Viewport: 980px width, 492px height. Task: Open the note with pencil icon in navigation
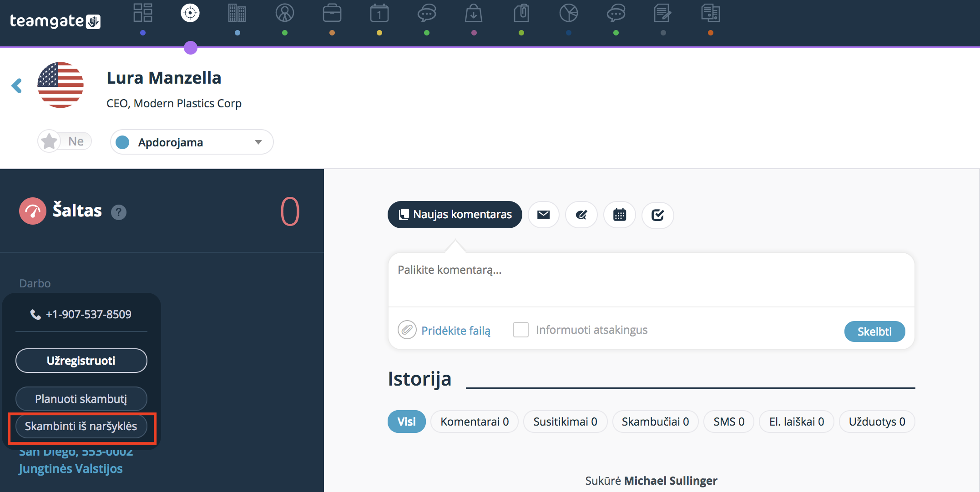tap(663, 13)
